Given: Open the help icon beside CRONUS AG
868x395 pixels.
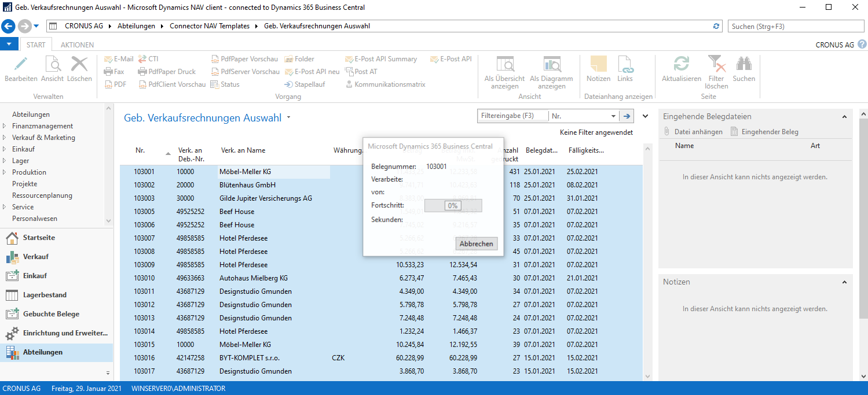Looking at the screenshot, I should click(x=862, y=45).
